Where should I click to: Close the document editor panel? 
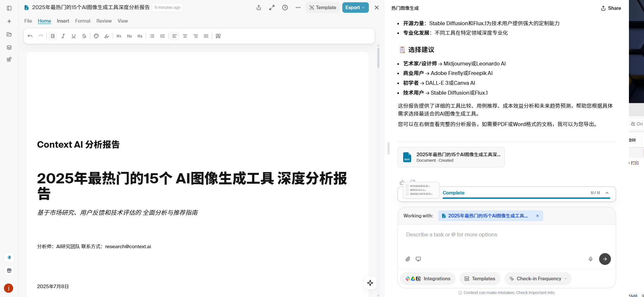(377, 8)
